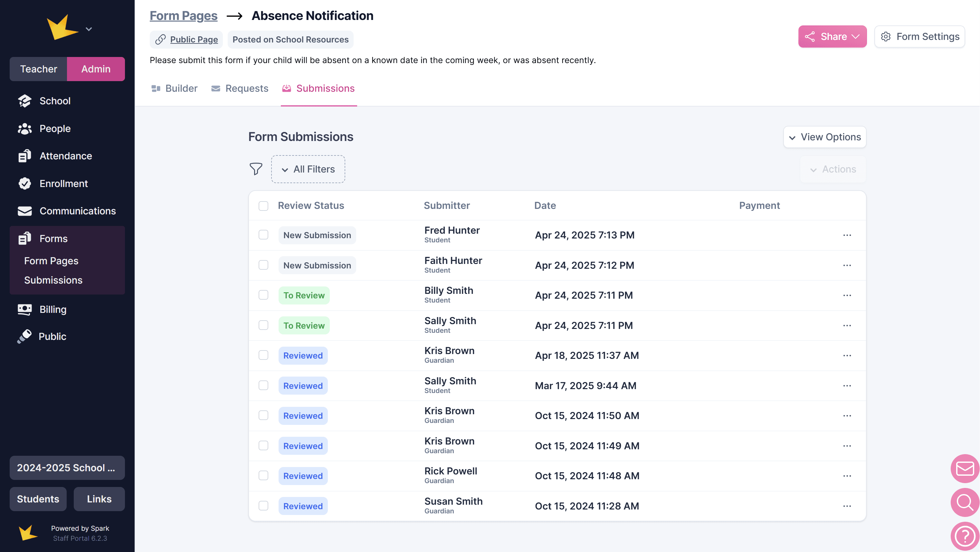Expand the Share dropdown button

(x=832, y=36)
